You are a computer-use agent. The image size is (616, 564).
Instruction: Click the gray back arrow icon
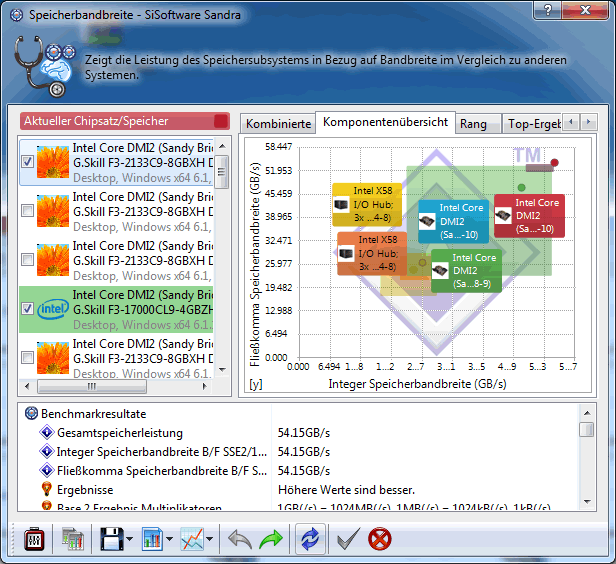point(240,539)
